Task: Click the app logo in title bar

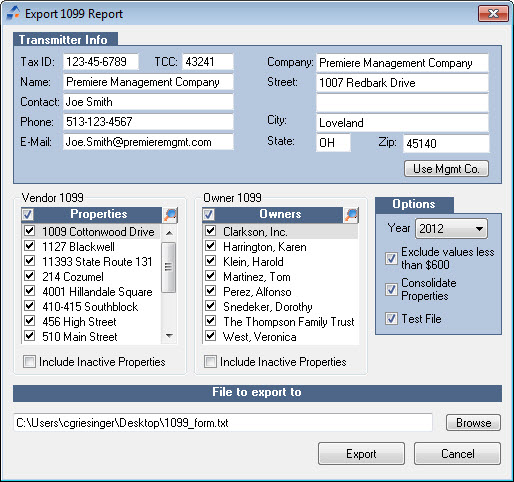Action: point(13,13)
